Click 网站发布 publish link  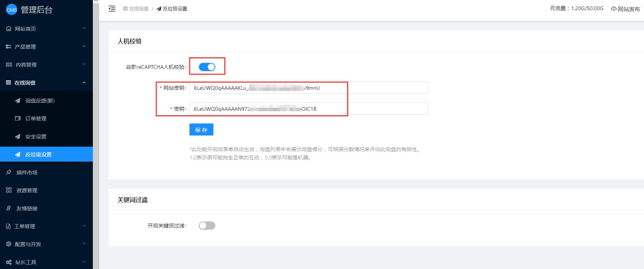625,9
